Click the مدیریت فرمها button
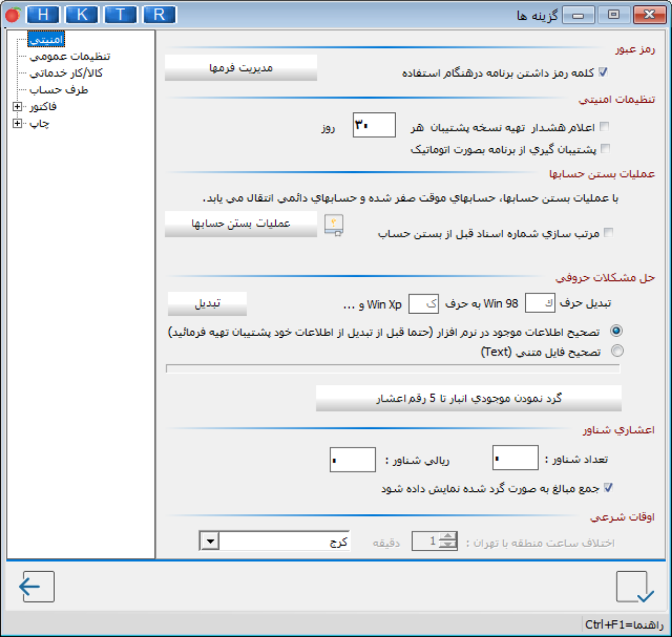Viewport: 672px width, 637px height. pos(241,68)
